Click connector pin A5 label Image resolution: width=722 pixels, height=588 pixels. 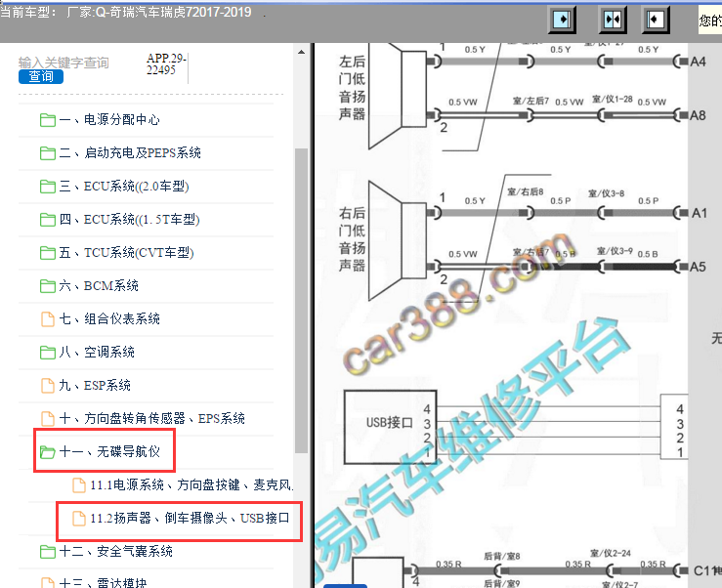tap(698, 267)
